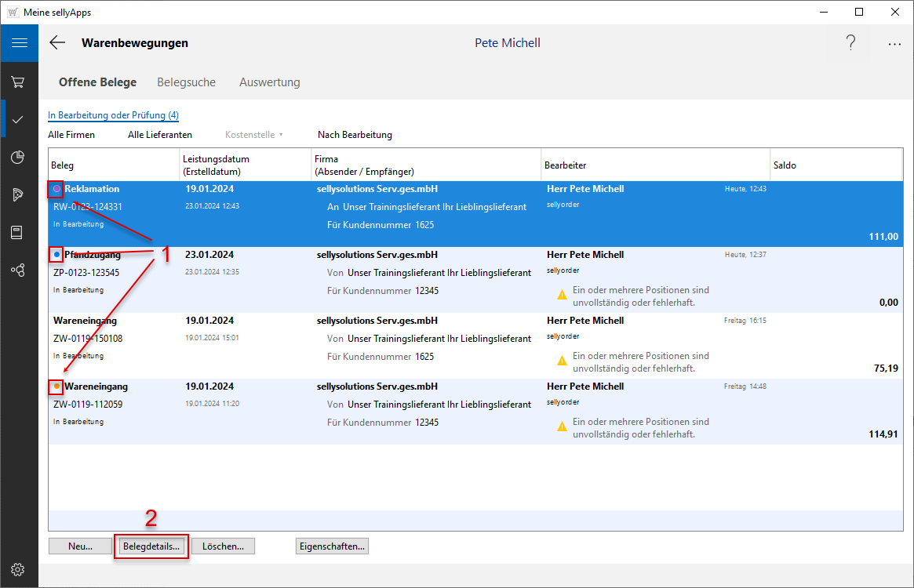Click the In Bearbeitung oder Prüfung link
This screenshot has width=914, height=588.
[x=113, y=115]
